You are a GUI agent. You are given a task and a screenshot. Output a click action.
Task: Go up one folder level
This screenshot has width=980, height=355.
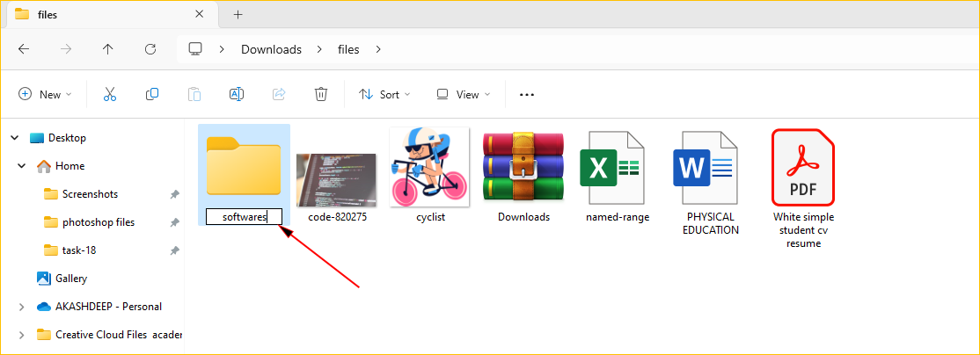click(108, 49)
